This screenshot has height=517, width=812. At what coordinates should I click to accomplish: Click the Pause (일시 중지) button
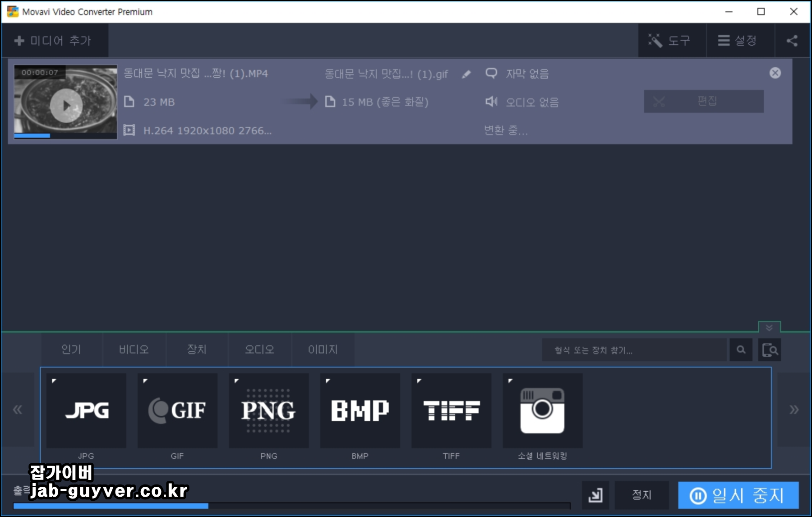click(x=738, y=495)
